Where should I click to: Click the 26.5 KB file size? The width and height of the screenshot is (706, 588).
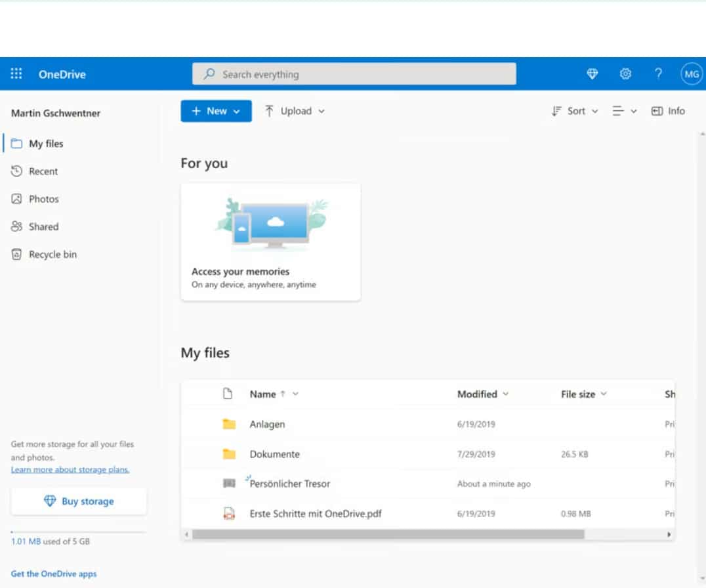[575, 454]
